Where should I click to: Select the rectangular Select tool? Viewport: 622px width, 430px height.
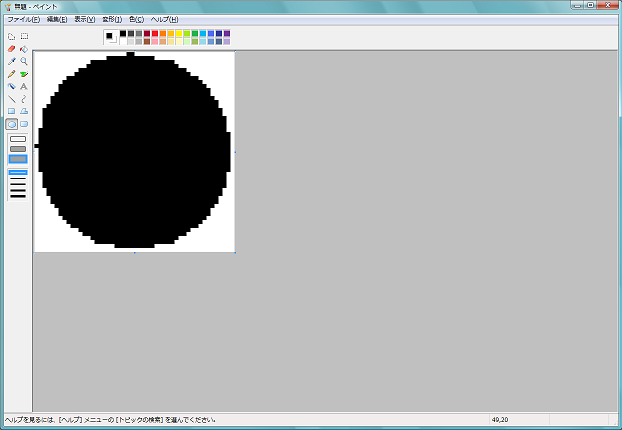click(x=24, y=36)
